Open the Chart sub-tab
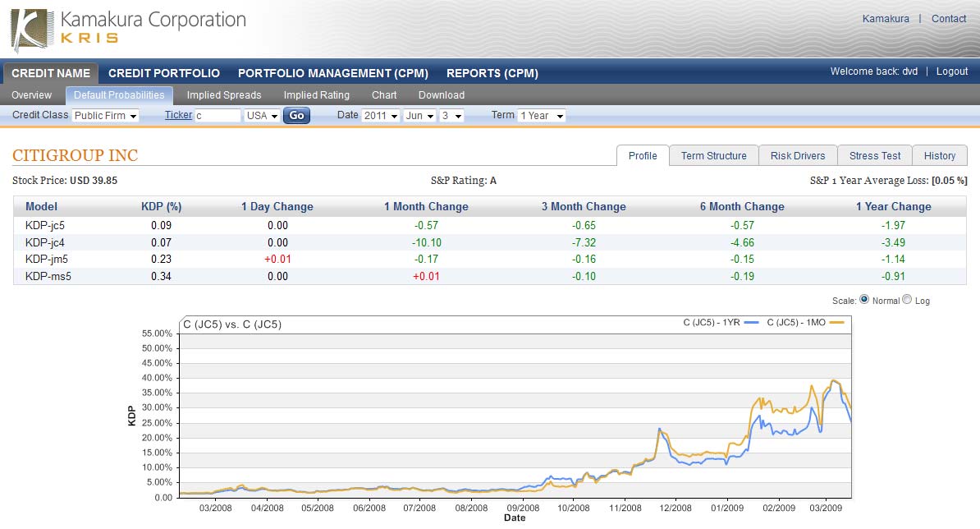 click(384, 95)
